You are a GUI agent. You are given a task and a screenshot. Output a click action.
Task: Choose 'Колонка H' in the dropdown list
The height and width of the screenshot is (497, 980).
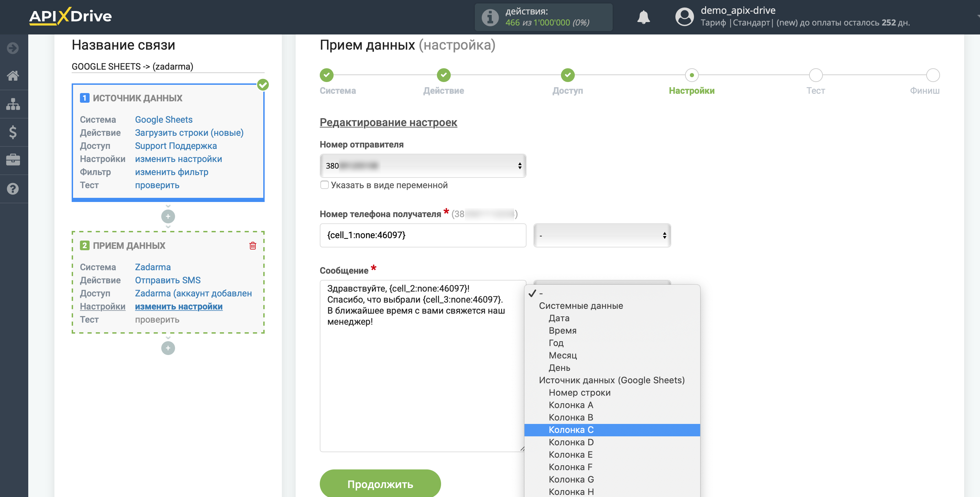(612, 492)
